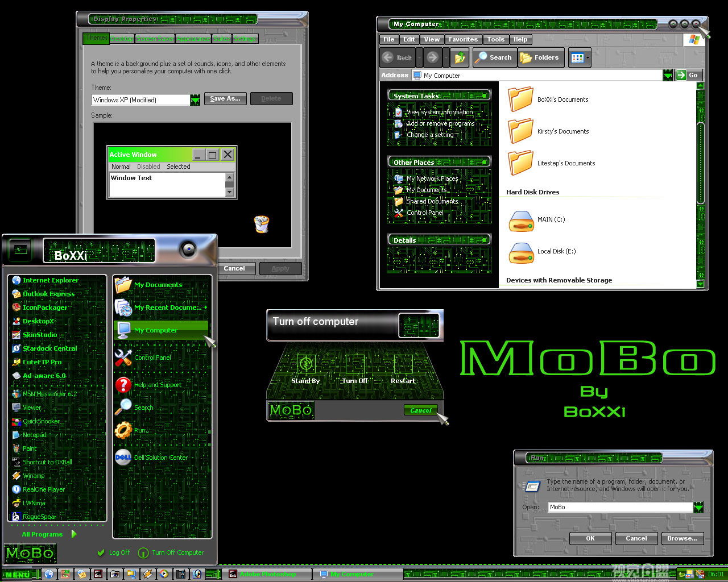Image resolution: width=728 pixels, height=582 pixels.
Task: Click the Turn Off power icon
Action: [x=355, y=363]
